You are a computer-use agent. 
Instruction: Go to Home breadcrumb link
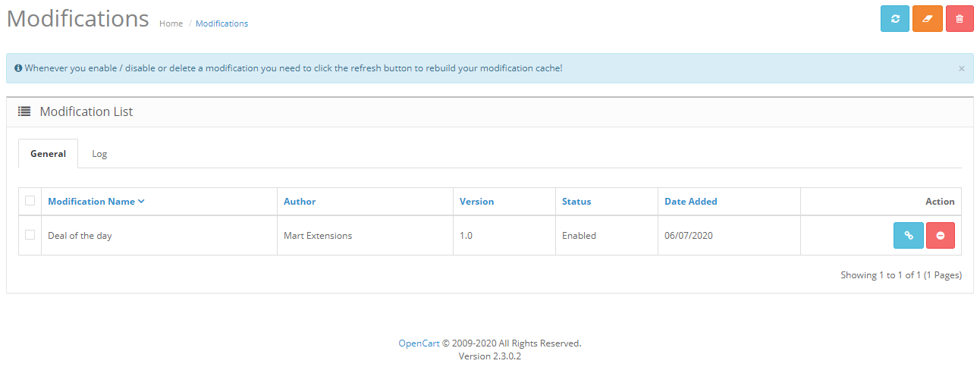point(171,24)
